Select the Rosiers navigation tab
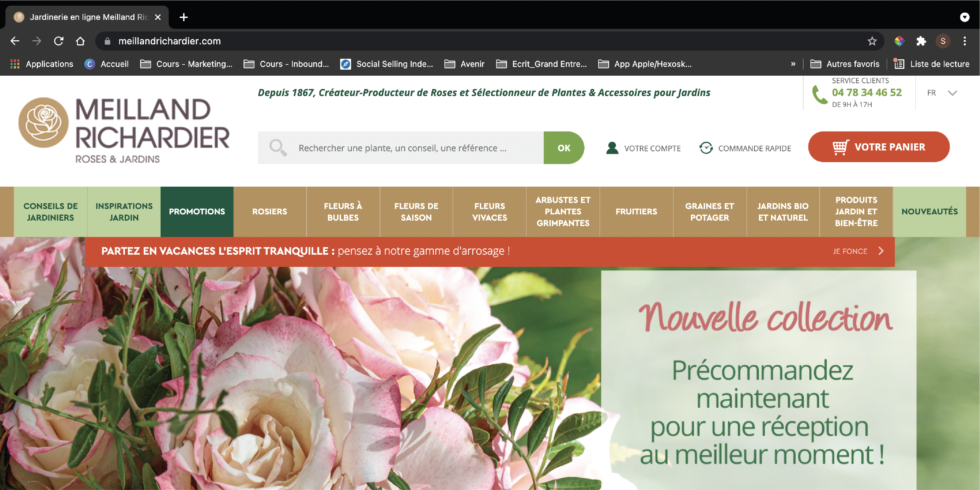 [269, 211]
